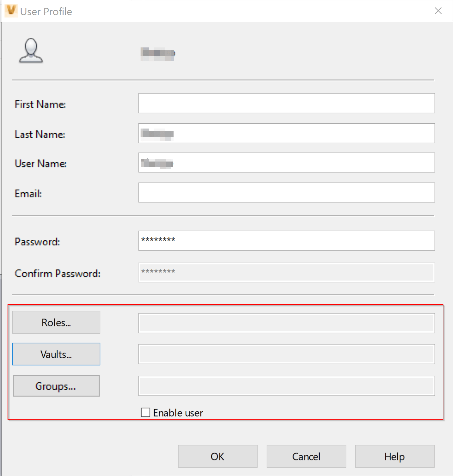Click the field beside the Groups button
This screenshot has height=476, width=453.
[x=287, y=386]
